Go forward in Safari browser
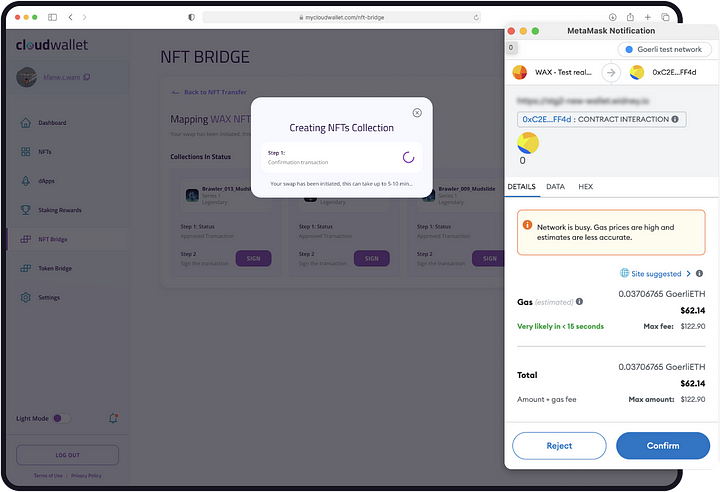The image size is (720, 492). (x=84, y=17)
